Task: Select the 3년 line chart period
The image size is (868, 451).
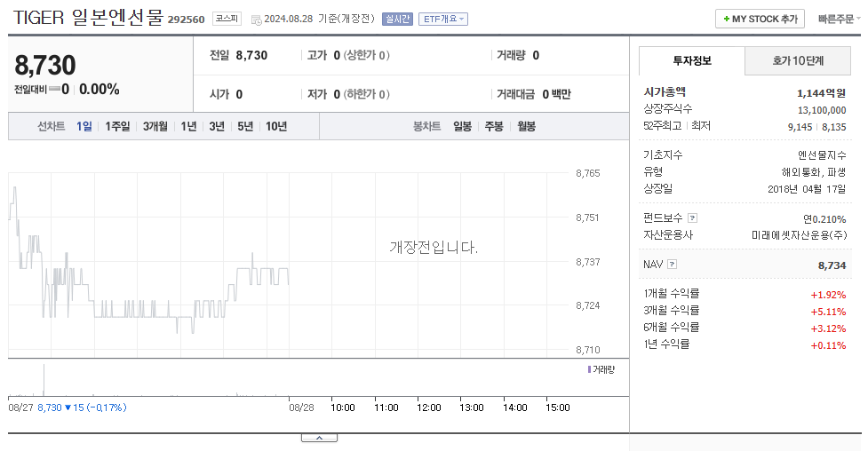Action: click(217, 126)
